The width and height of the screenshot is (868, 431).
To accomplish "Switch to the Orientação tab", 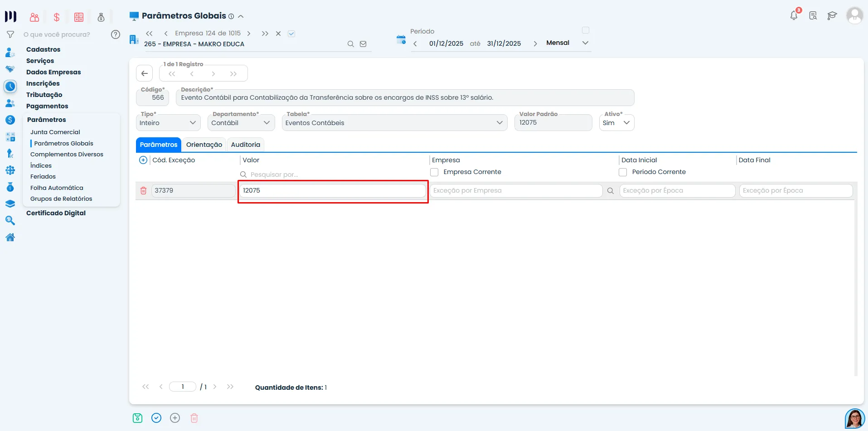I will 204,145.
